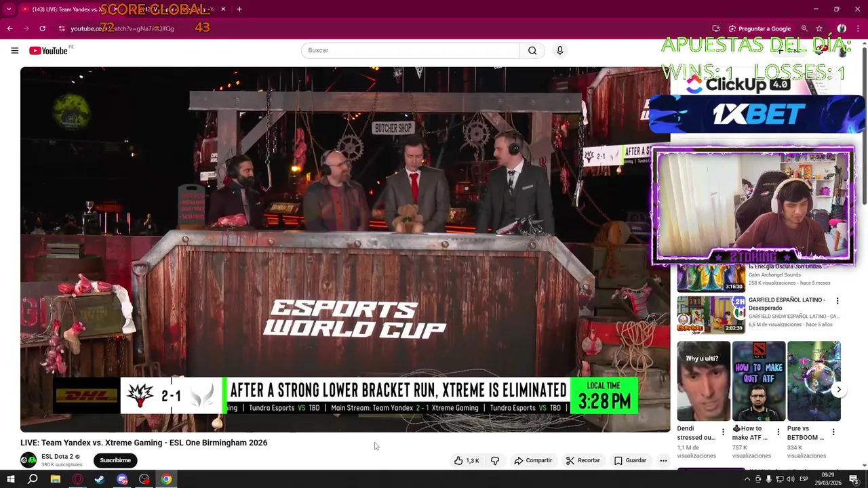Go forward with the browser forward arrow
The width and height of the screenshot is (868, 488).
coord(26,28)
